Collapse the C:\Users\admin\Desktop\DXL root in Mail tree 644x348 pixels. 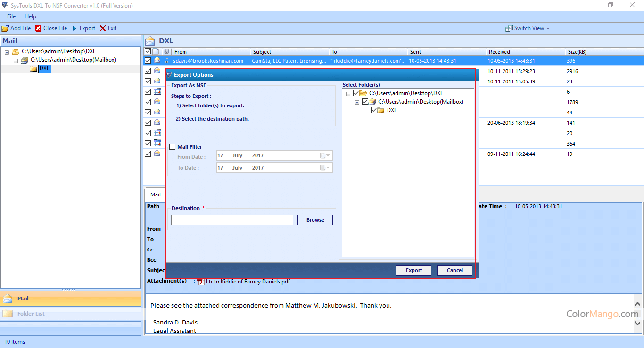tap(7, 52)
